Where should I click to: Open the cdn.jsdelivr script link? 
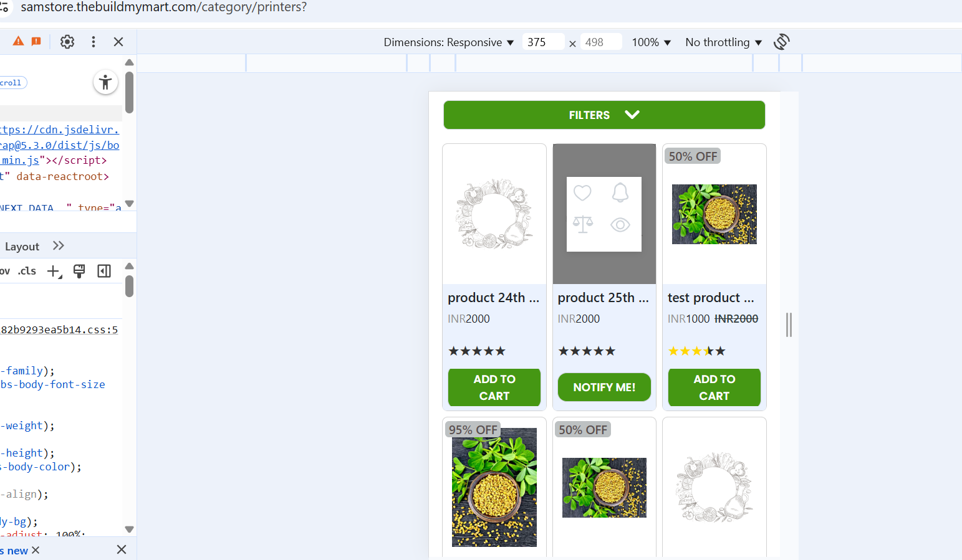coord(60,130)
